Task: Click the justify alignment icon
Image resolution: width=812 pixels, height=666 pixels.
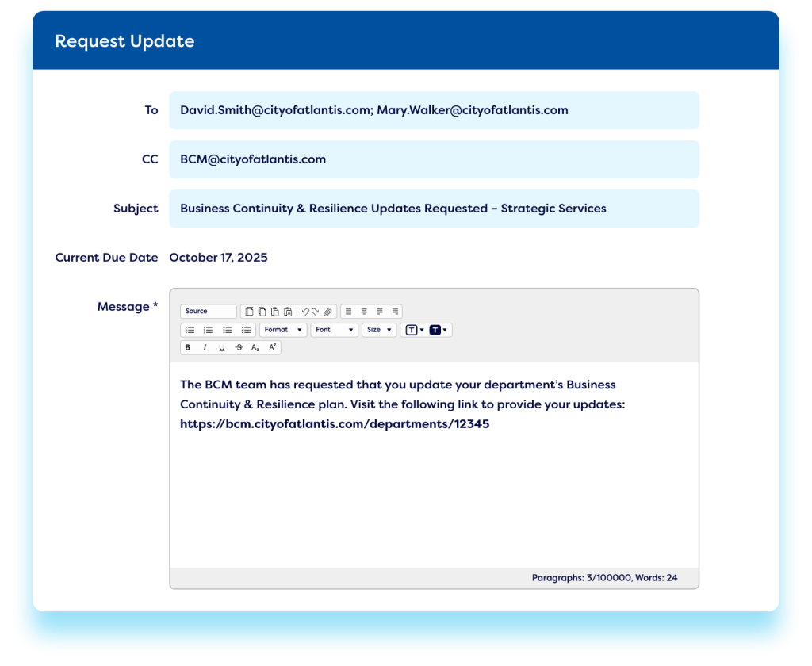Action: 395,312
